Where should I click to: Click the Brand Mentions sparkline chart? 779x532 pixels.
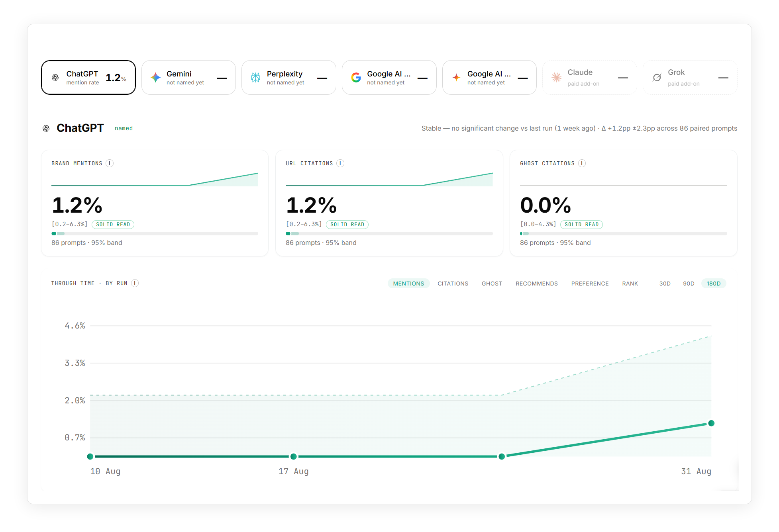[x=155, y=179]
